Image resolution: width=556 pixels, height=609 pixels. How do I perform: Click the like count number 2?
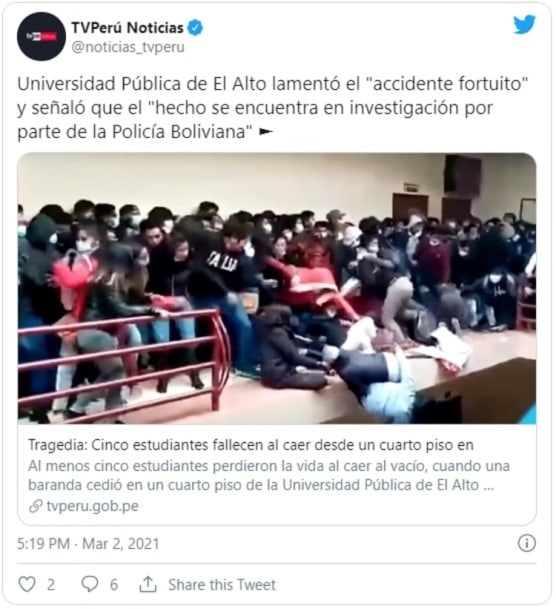(51, 585)
